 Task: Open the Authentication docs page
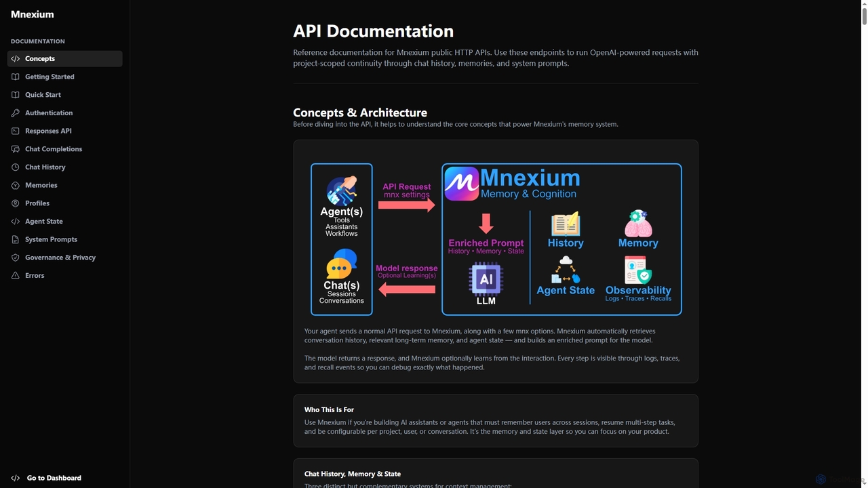click(65, 113)
